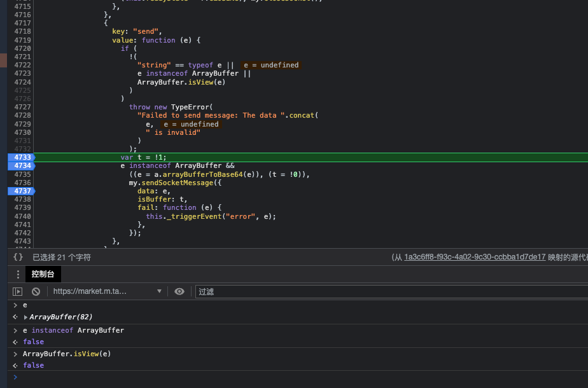Create live expression with eye icon

point(179,291)
